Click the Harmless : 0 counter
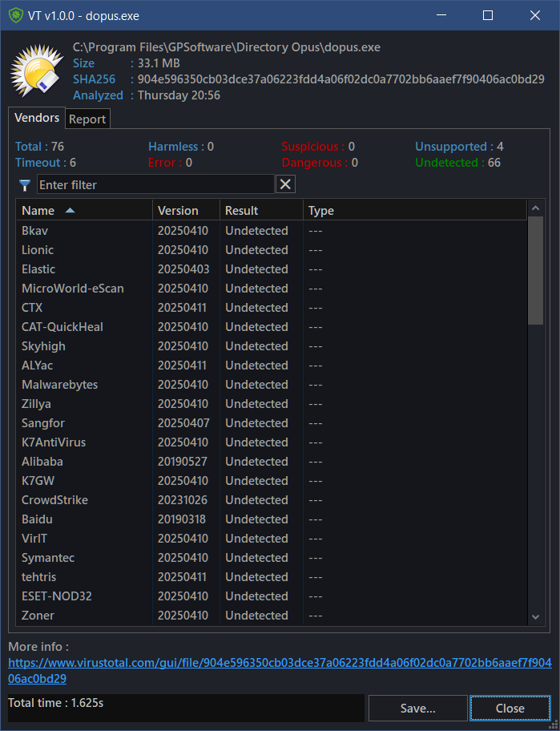 [x=181, y=147]
